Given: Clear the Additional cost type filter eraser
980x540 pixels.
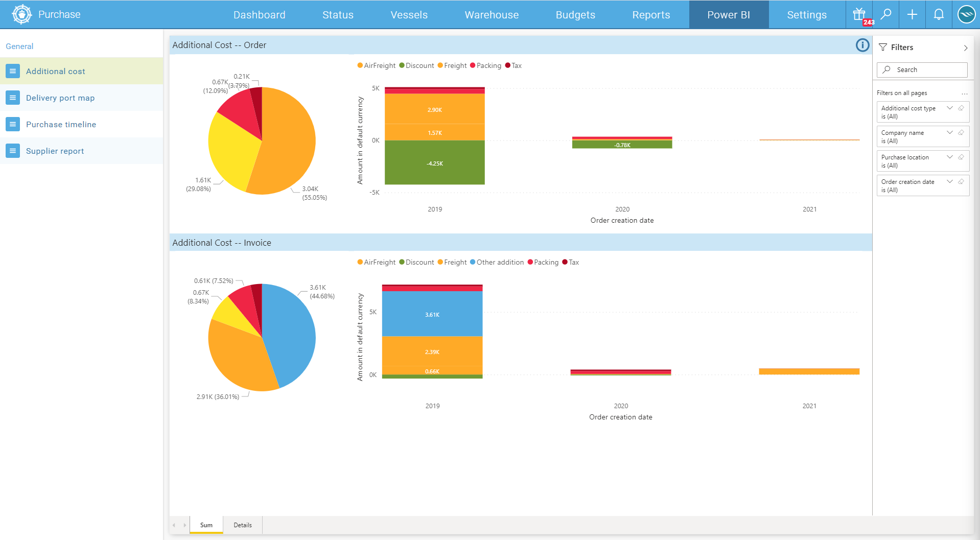Looking at the screenshot, I should (x=961, y=108).
